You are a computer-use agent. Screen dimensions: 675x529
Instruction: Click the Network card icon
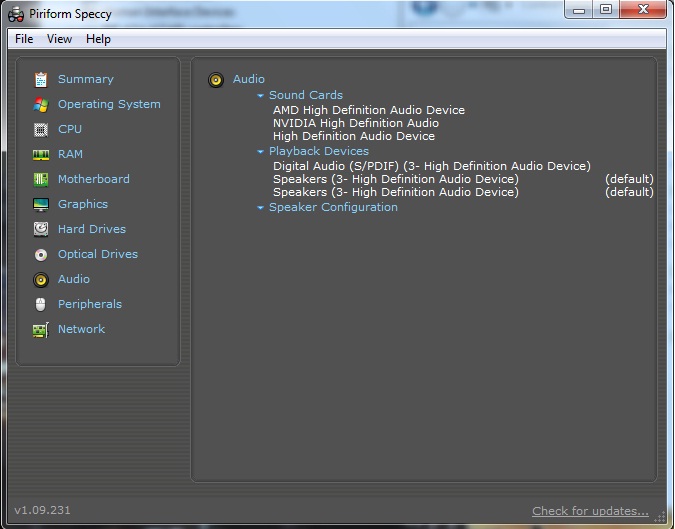click(x=41, y=330)
